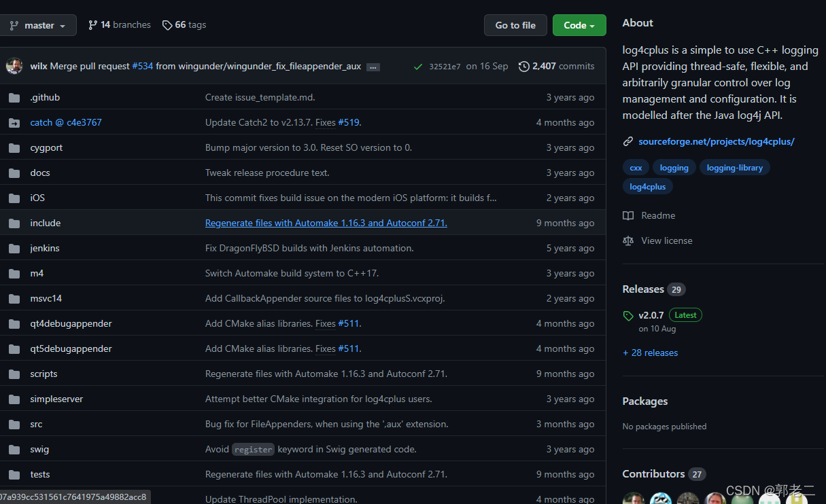826x504 pixels.
Task: Open the jenkins directory name
Action: tap(45, 249)
